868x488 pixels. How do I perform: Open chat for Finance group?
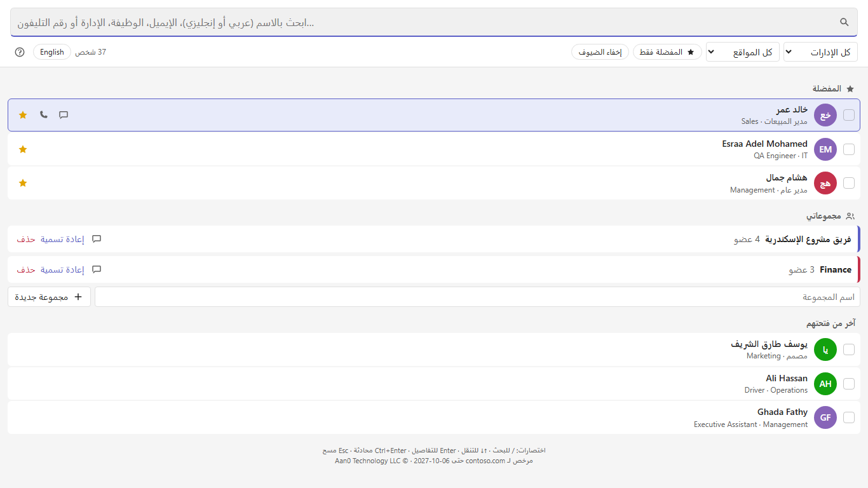[97, 269]
